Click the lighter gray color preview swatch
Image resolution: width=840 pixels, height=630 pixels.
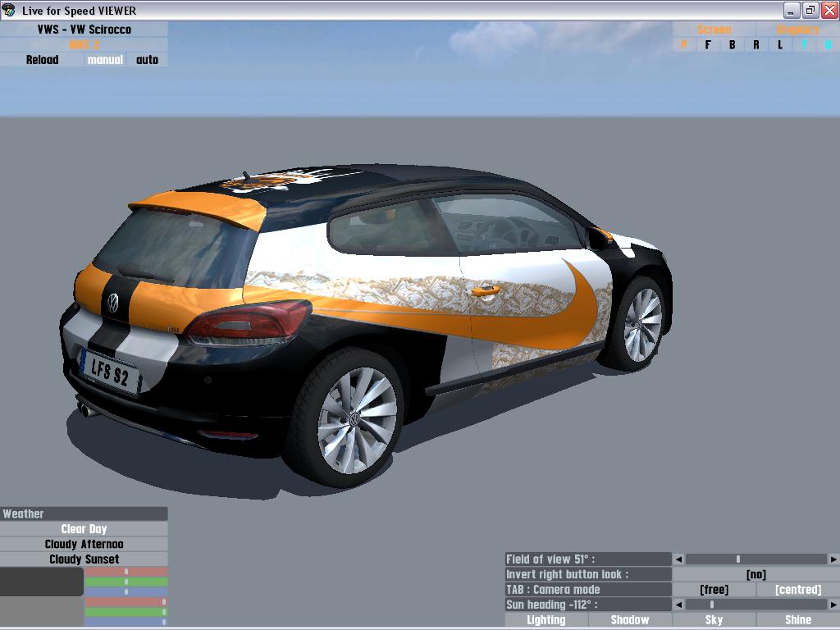42,612
